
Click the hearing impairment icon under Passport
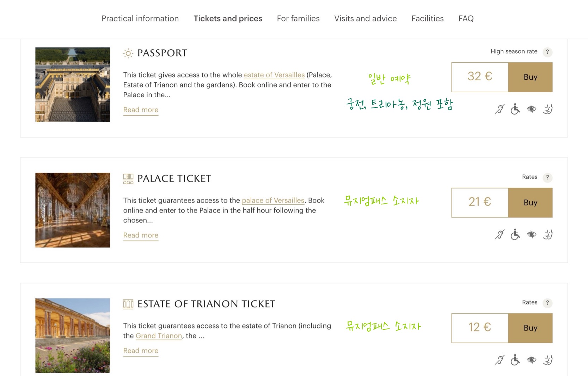click(500, 109)
